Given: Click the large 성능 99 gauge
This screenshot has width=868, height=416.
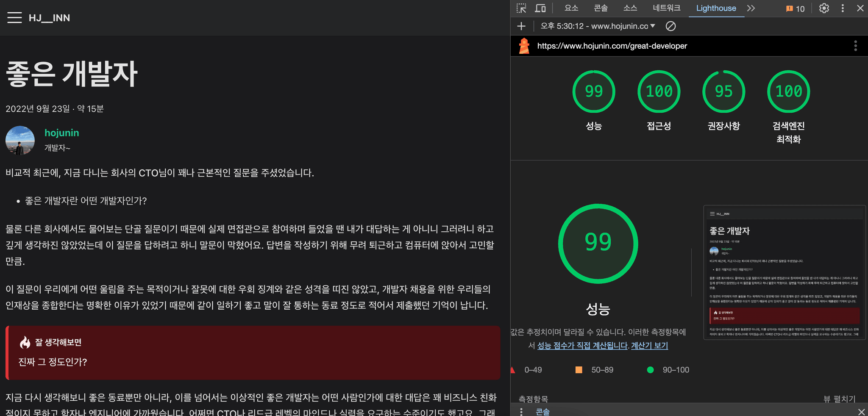Looking at the screenshot, I should click(x=598, y=244).
